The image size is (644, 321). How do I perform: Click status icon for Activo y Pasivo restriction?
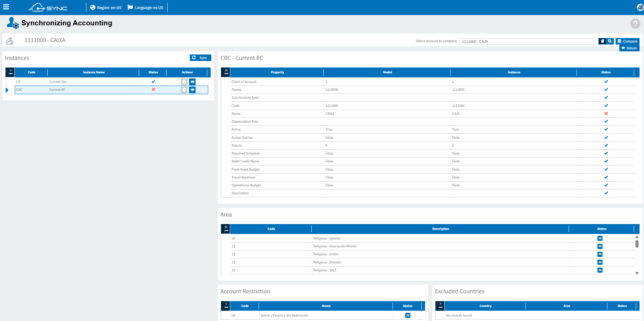click(408, 316)
